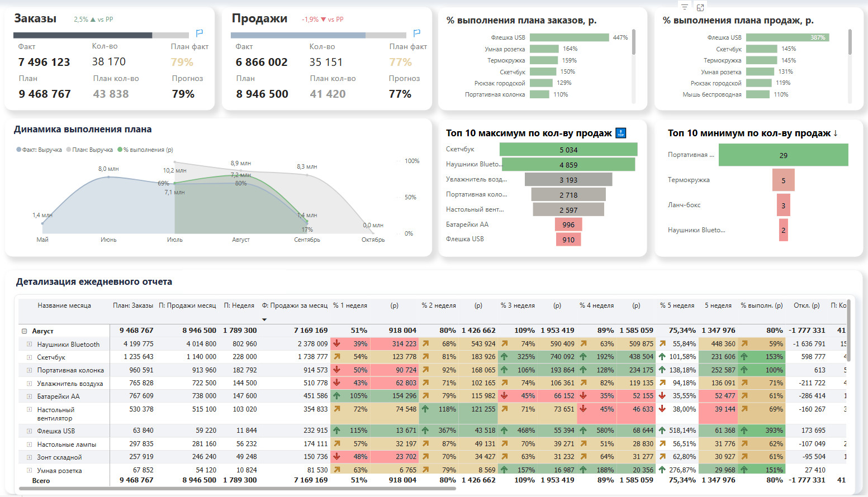Toggle the % выполнения (р) legend item
Viewport: 868px width, 497px height.
click(145, 150)
